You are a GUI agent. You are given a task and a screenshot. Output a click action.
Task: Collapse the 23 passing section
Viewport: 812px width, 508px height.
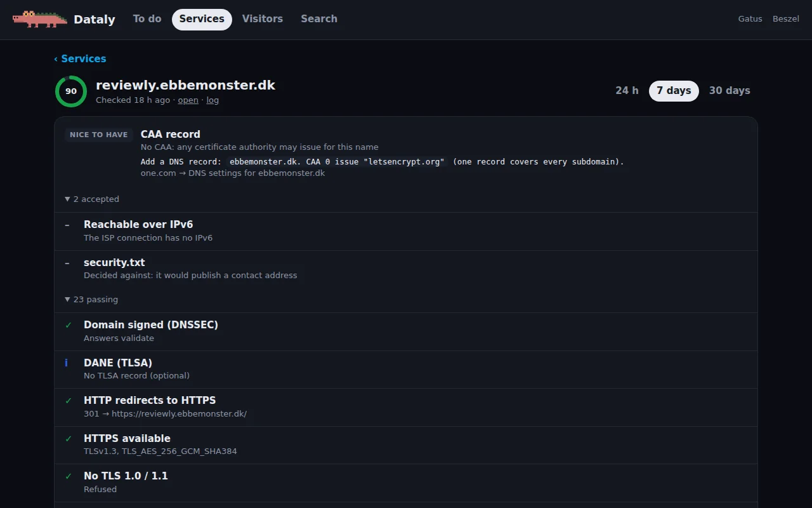[91, 300]
